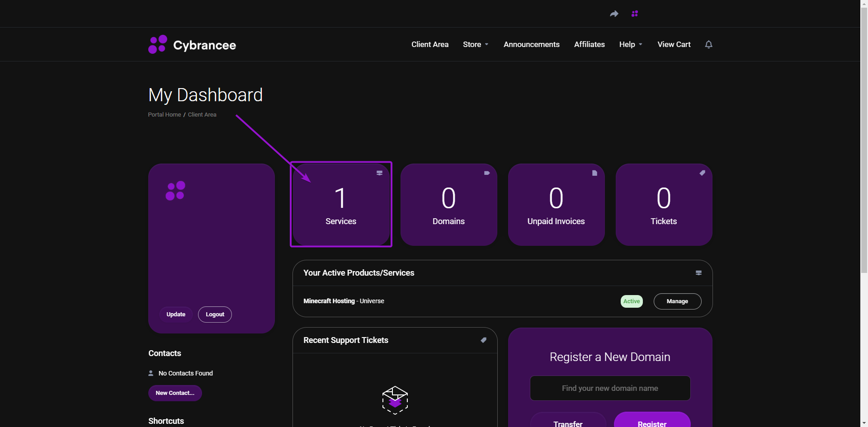The image size is (868, 427).
Task: Click the share arrow icon at top
Action: 614,14
